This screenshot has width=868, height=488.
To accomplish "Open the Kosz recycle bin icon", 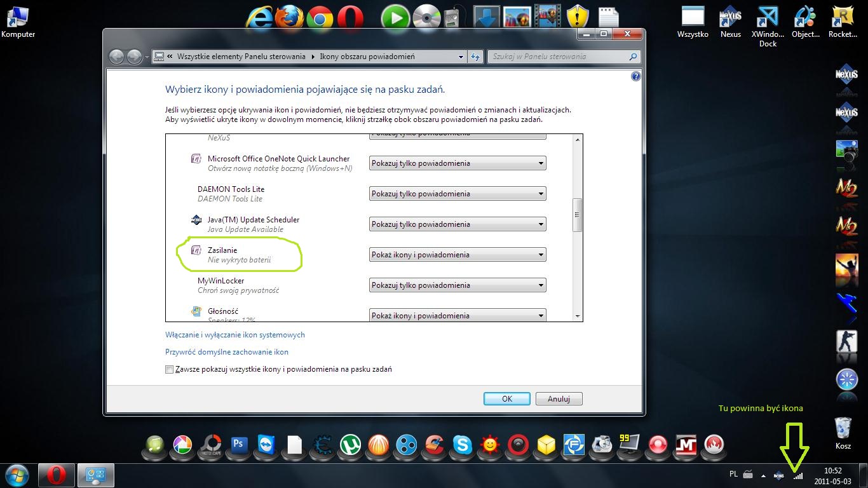I will point(843,432).
